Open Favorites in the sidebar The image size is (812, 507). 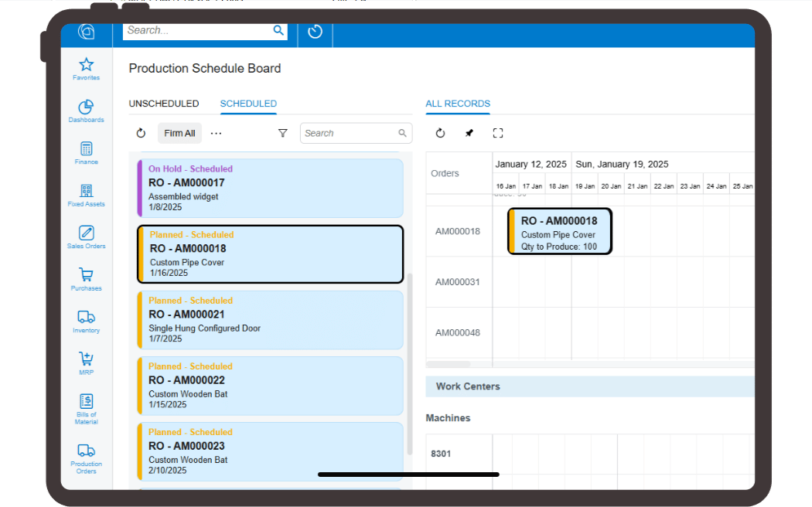(86, 68)
